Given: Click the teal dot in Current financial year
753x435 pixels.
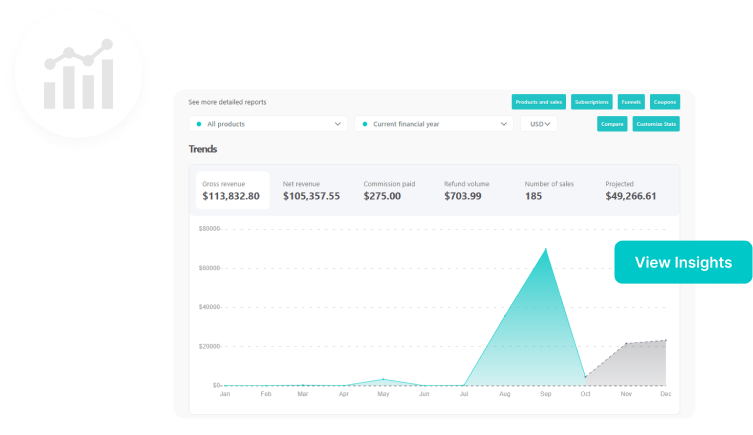Looking at the screenshot, I should click(364, 124).
